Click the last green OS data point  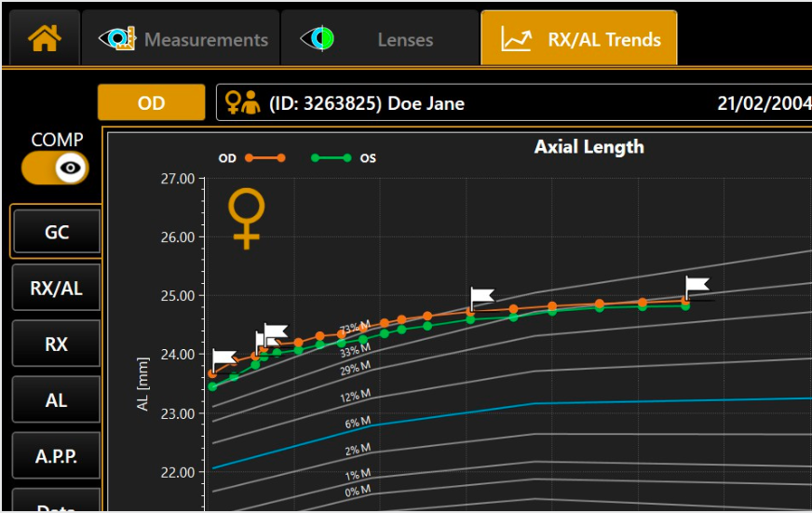[685, 306]
